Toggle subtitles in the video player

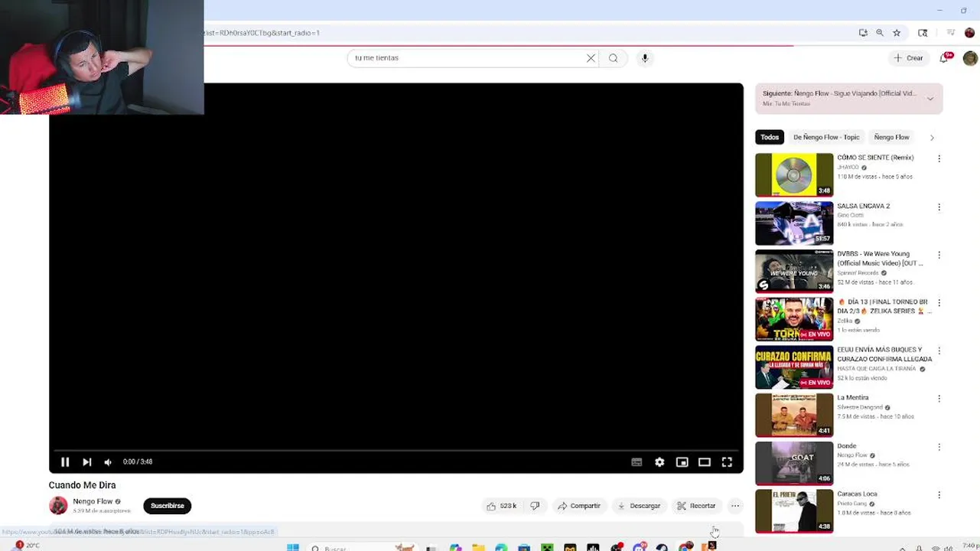pos(637,462)
